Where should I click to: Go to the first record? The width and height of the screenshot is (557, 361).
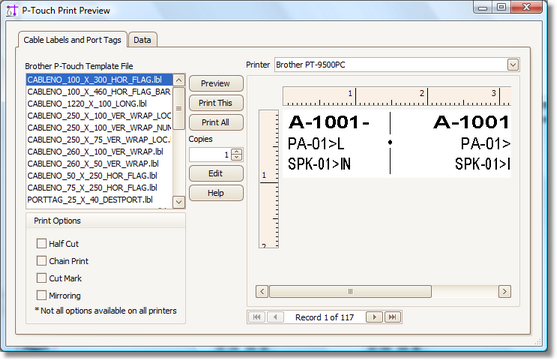[x=256, y=317]
